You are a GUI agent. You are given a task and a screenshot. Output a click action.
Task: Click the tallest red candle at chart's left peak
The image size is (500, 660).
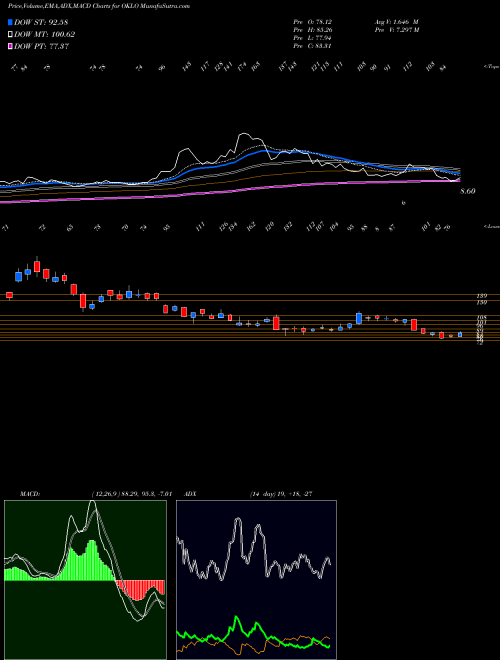tap(37, 266)
